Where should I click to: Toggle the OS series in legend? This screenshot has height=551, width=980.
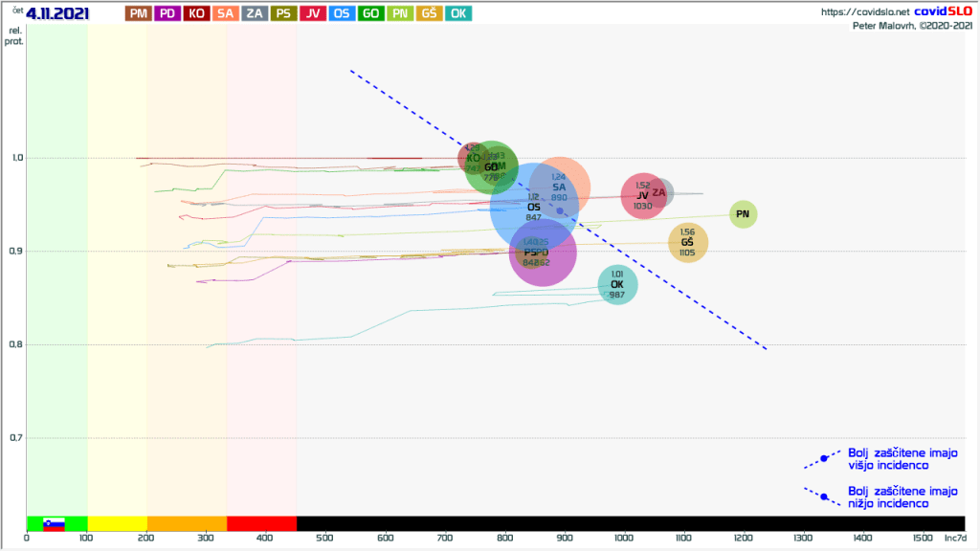(341, 13)
